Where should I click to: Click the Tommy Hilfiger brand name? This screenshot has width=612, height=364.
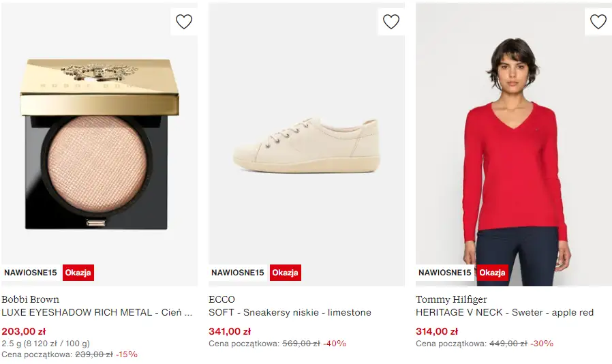(x=451, y=299)
